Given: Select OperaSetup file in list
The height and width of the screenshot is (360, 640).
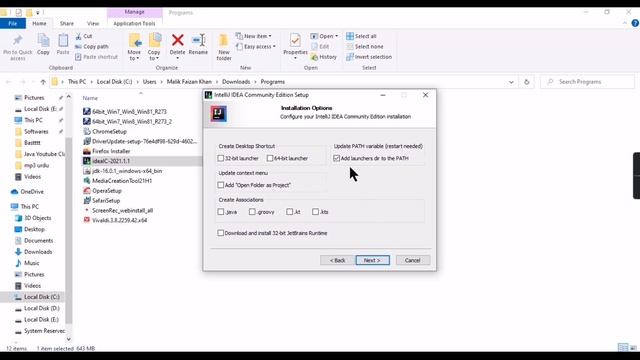Looking at the screenshot, I should tap(107, 191).
